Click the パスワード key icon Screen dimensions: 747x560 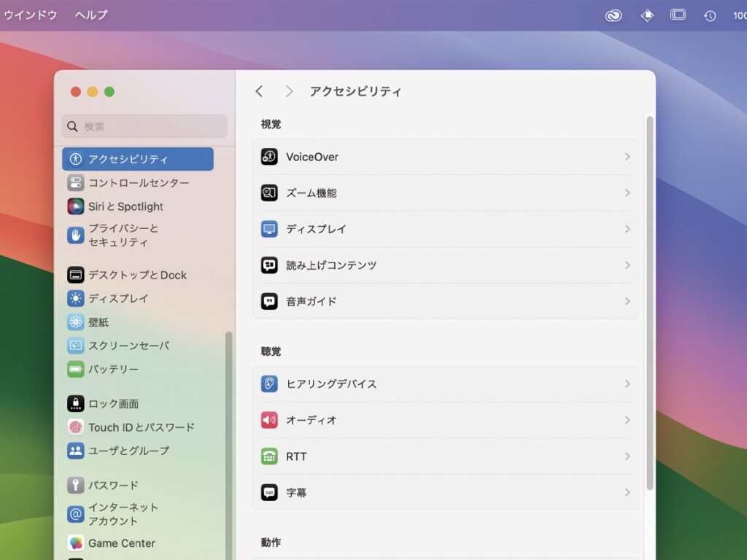tap(76, 485)
